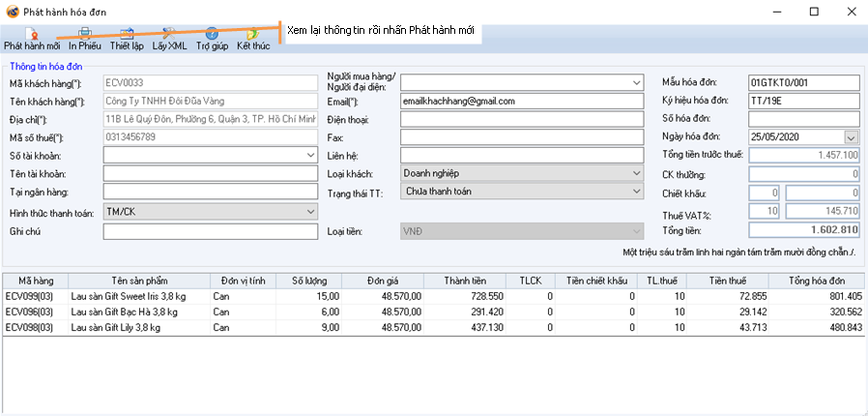Click Thành tiền cell 291.420

pos(467,312)
